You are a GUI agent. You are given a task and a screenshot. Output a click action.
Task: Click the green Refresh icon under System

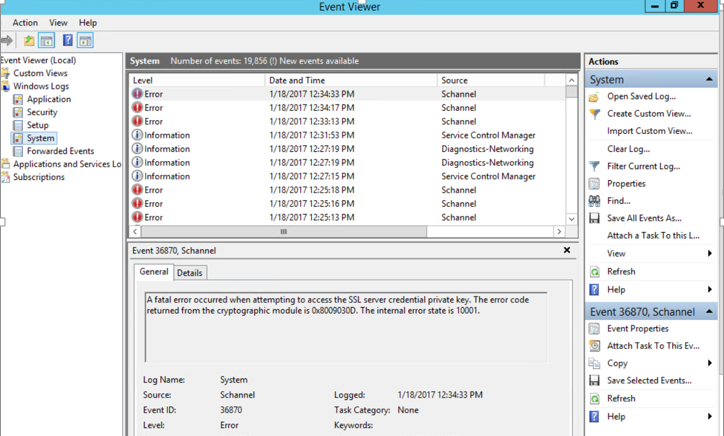pyautogui.click(x=594, y=272)
